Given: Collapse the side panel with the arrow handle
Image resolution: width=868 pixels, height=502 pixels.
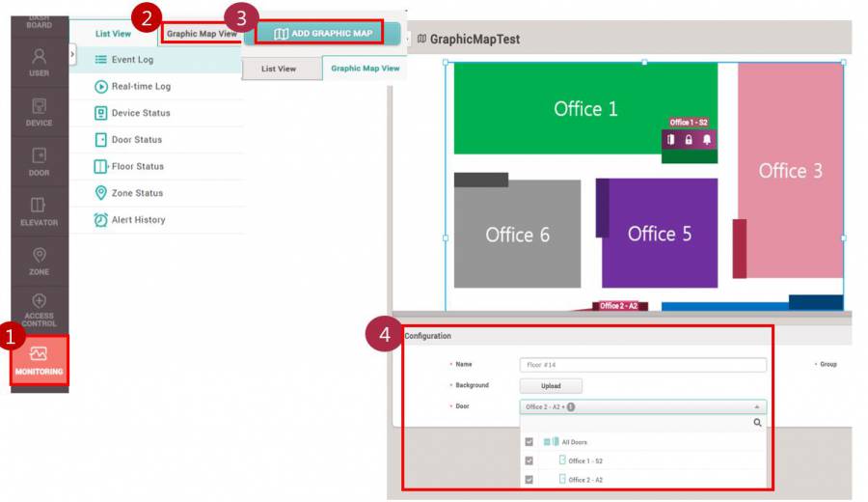Looking at the screenshot, I should tap(73, 56).
